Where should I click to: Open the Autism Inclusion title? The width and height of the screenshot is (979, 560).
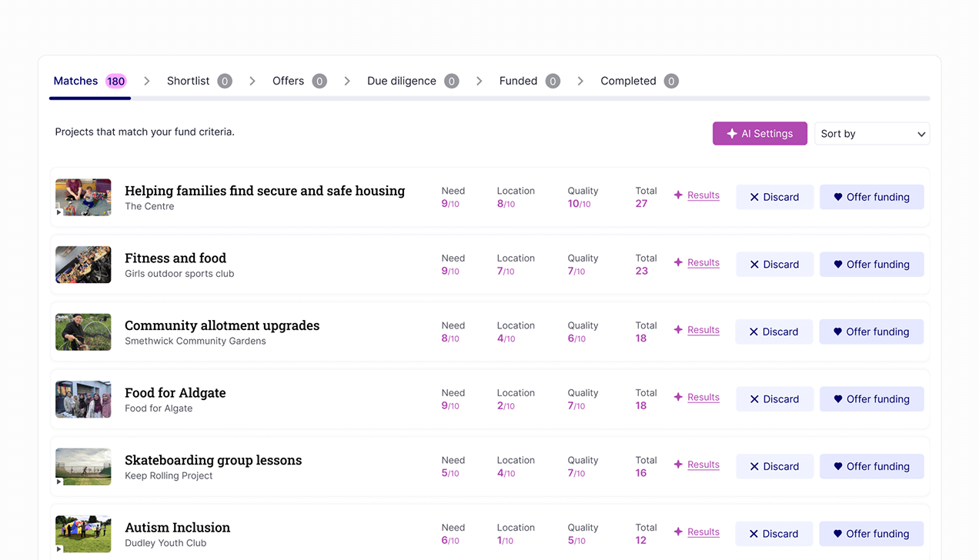point(178,528)
